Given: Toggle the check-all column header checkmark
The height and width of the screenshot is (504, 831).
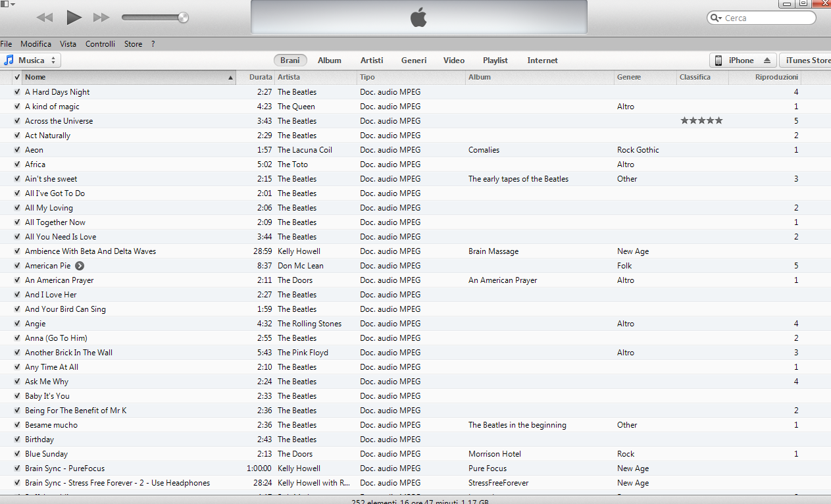Looking at the screenshot, I should point(17,78).
